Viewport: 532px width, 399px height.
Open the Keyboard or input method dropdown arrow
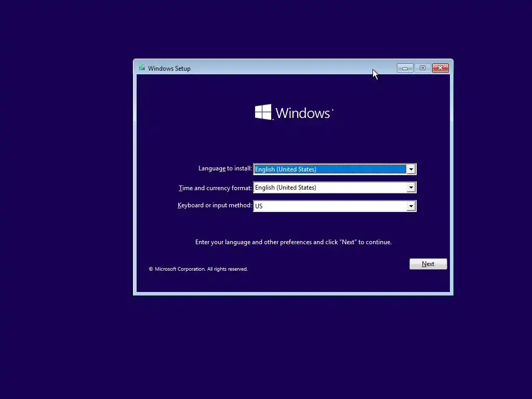pyautogui.click(x=411, y=206)
